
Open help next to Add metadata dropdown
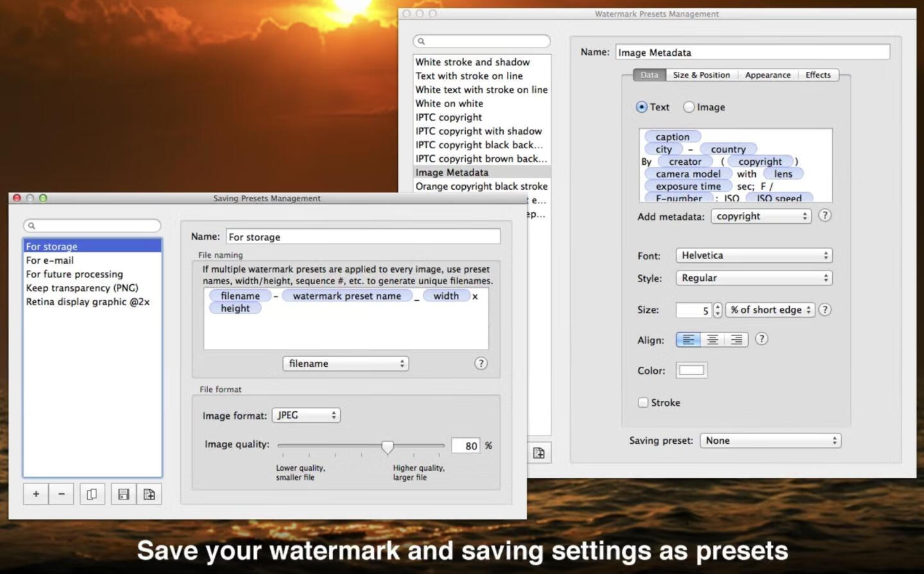(x=825, y=215)
